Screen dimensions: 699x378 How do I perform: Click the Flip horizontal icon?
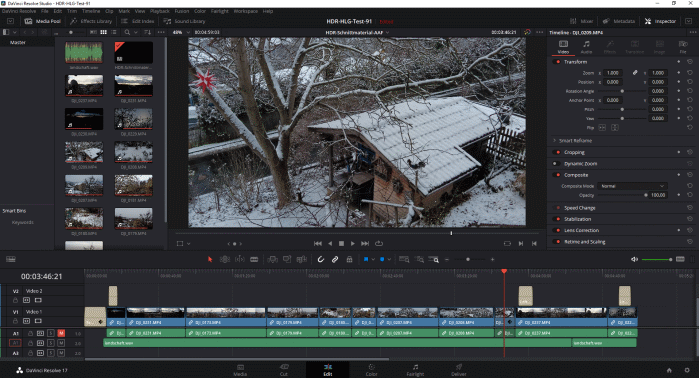(x=602, y=128)
